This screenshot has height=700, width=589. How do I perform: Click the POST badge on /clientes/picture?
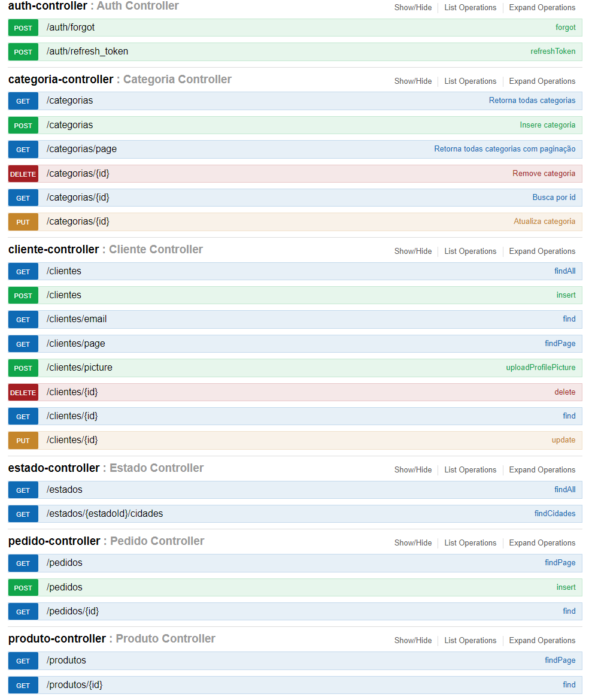[23, 368]
